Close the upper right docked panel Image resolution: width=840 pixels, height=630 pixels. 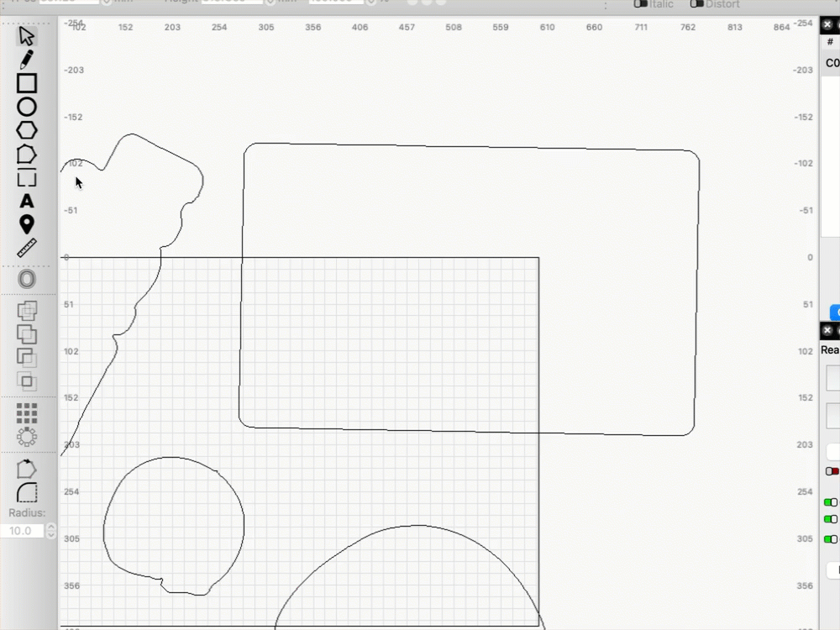827,24
